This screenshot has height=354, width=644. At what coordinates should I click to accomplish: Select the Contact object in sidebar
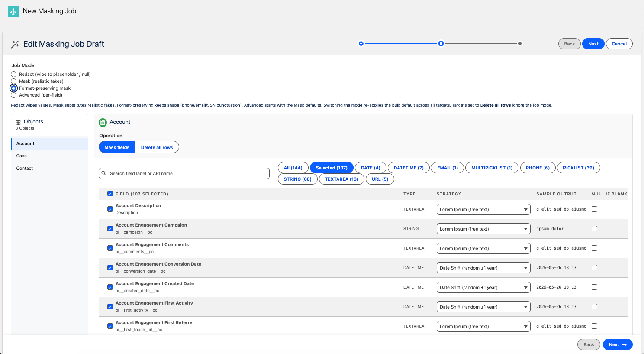(x=50, y=169)
